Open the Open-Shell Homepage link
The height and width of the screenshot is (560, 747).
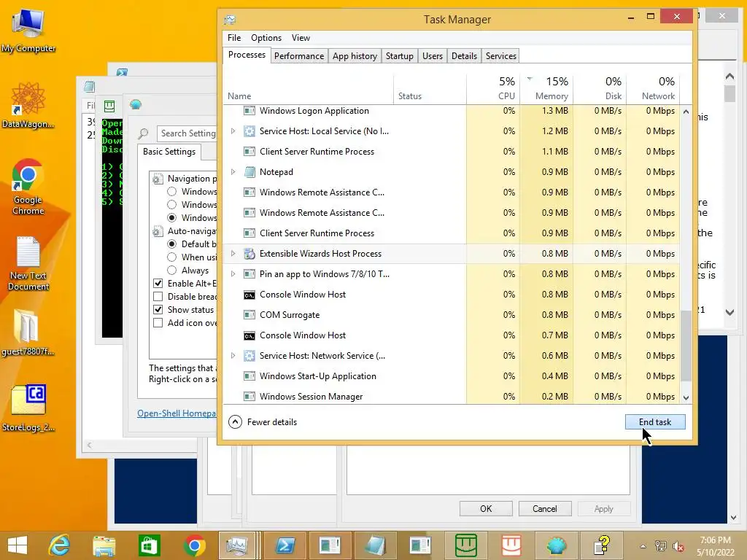coord(177,413)
